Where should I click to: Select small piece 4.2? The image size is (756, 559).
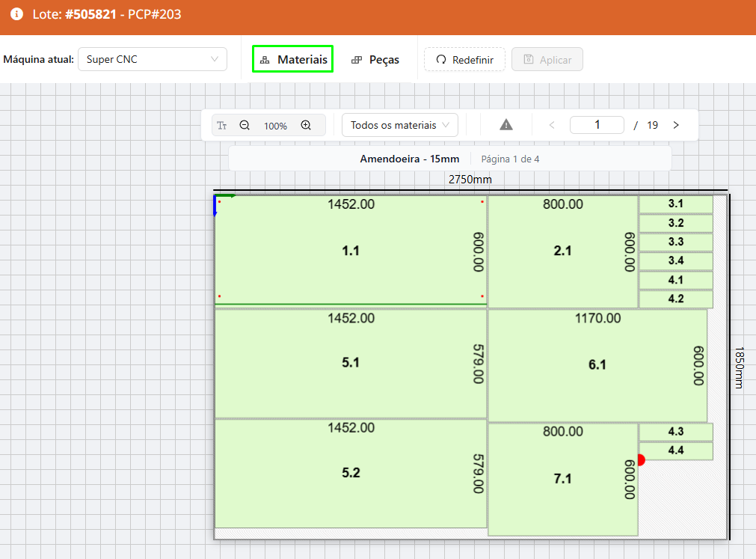(x=676, y=299)
